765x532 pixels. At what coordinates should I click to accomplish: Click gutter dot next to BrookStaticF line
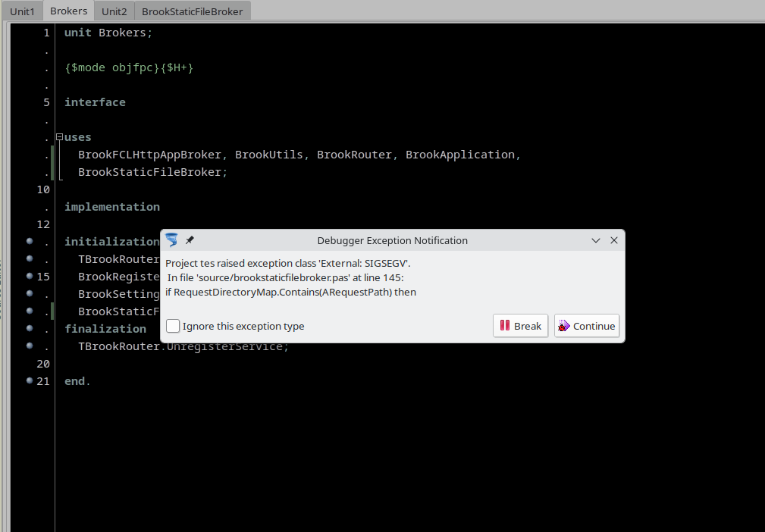(30, 311)
